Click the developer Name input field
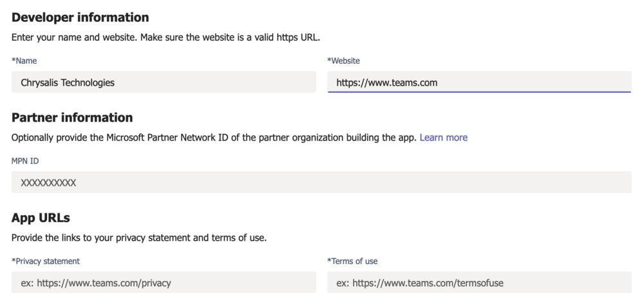This screenshot has height=304, width=644. pos(164,82)
